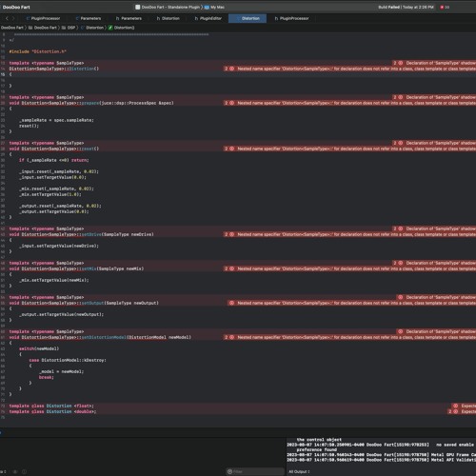Click error icon on the setMix line
The height and width of the screenshot is (476, 476).
point(231,268)
